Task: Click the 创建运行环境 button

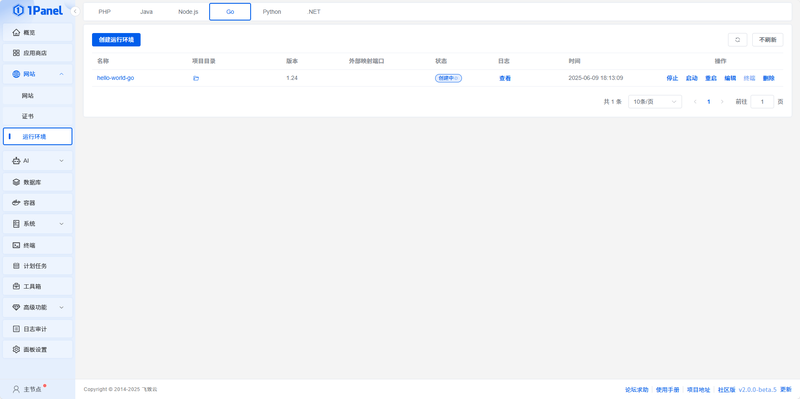Action: click(116, 40)
